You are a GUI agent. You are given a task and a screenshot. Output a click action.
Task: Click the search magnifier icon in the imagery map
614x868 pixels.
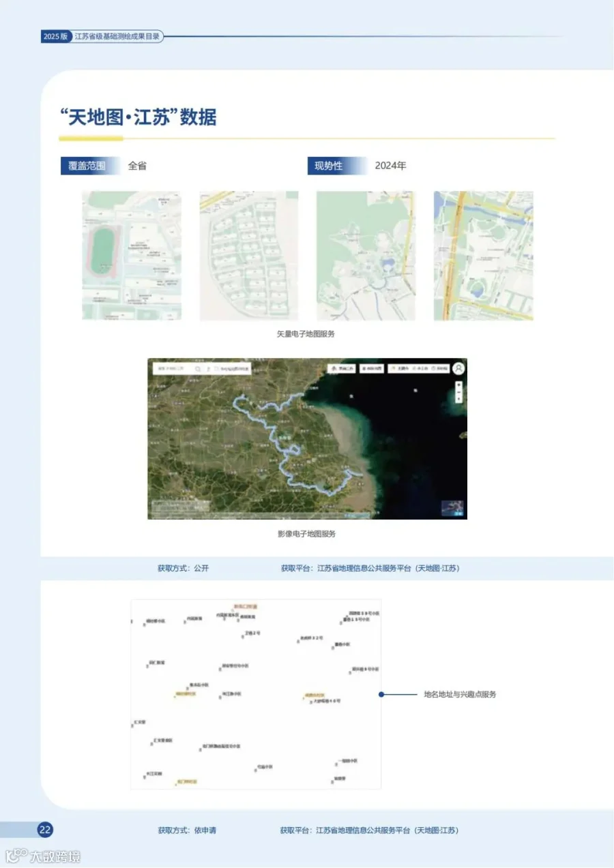pyautogui.click(x=198, y=369)
